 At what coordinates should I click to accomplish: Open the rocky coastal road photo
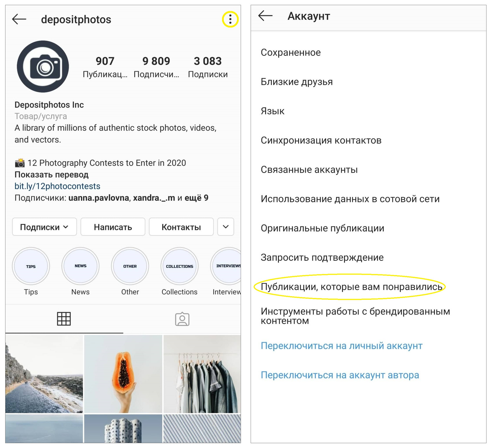(44, 374)
